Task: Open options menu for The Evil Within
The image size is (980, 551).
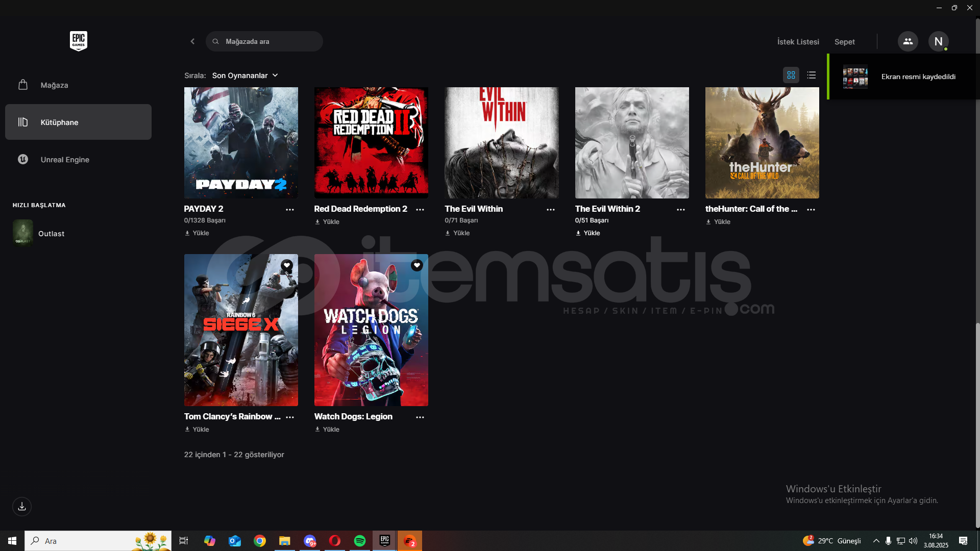Action: [550, 210]
